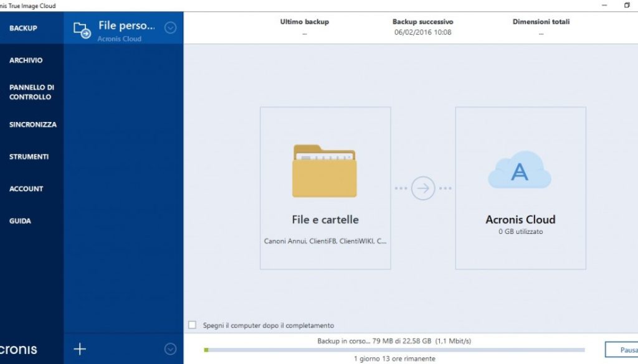Open the Pannello di Controllo section
This screenshot has width=638, height=364.
click(31, 92)
